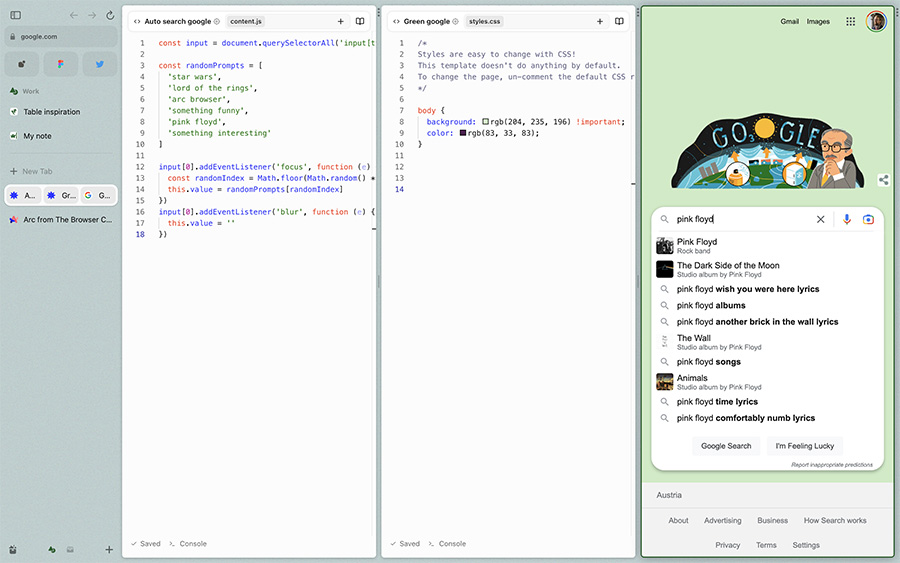Select the grey second space icon at bottom

tap(70, 550)
